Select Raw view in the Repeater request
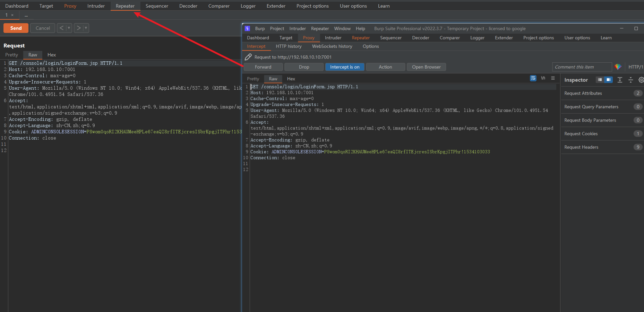This screenshot has width=644, height=312. (33, 55)
